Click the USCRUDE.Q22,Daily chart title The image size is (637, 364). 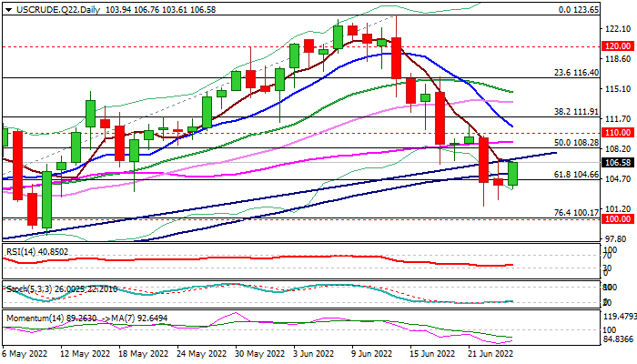point(45,7)
